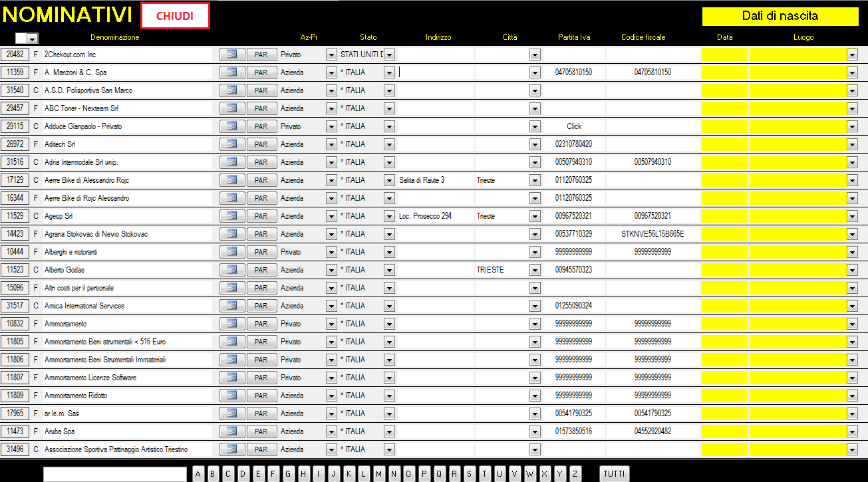Filter names by letter S
Image resolution: width=868 pixels, height=482 pixels.
(x=470, y=473)
